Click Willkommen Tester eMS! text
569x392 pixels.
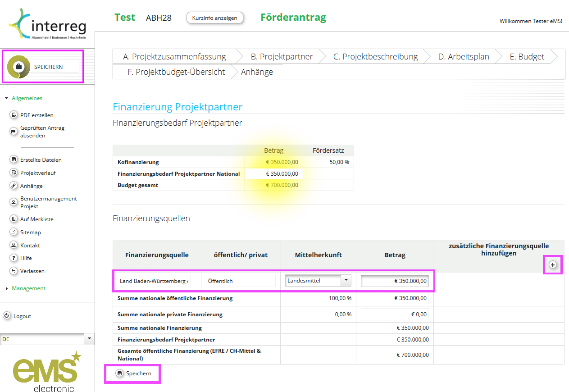[x=531, y=21]
